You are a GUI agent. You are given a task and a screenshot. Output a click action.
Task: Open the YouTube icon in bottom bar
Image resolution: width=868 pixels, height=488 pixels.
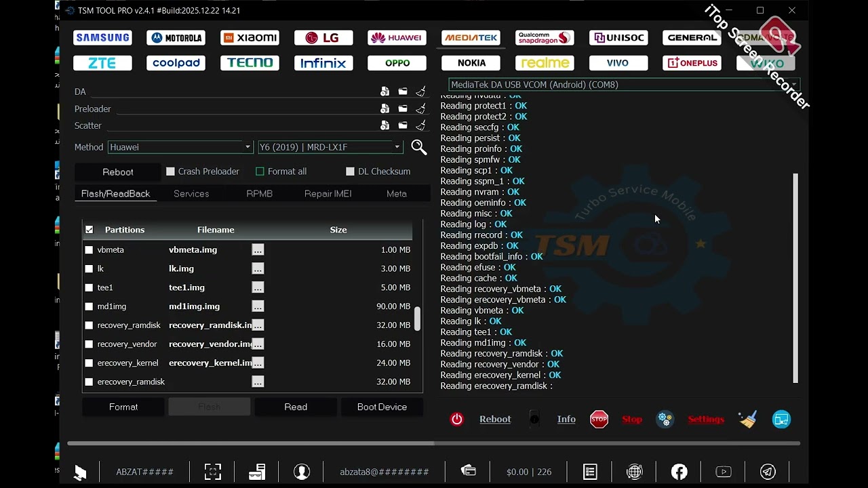pyautogui.click(x=724, y=472)
